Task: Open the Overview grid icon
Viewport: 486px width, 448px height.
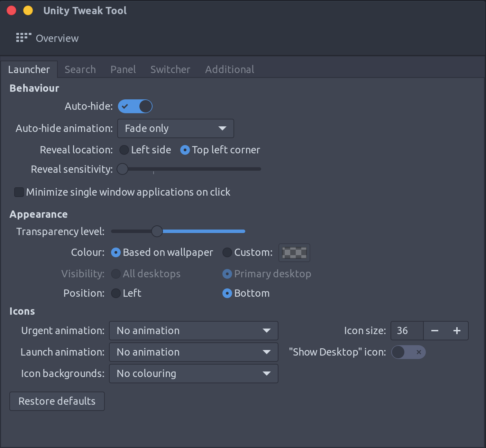Action: (x=24, y=38)
